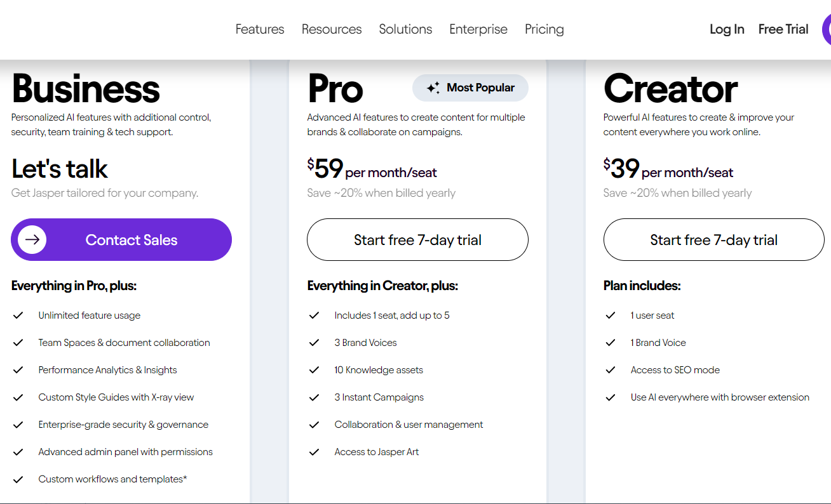Start the Creator plan free 7-day trial
This screenshot has width=831, height=504.
tap(713, 240)
